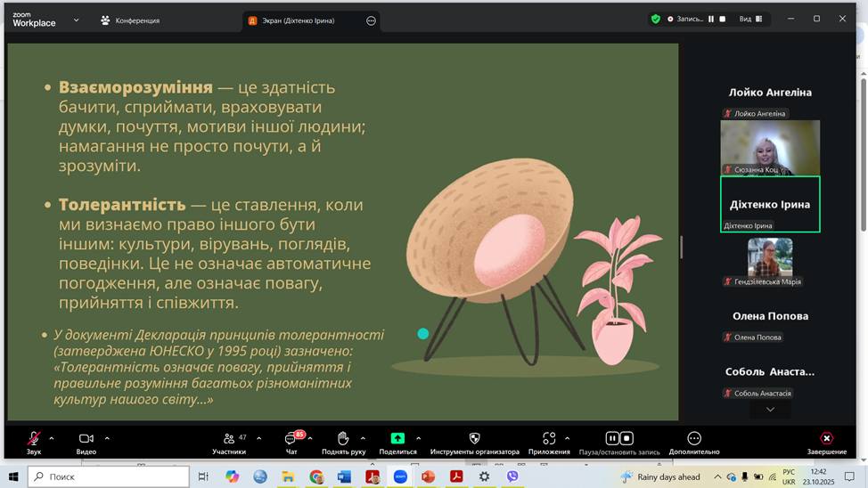
Task: Select the Экран (Діхтенко Ірина) tab
Action: [x=303, y=20]
